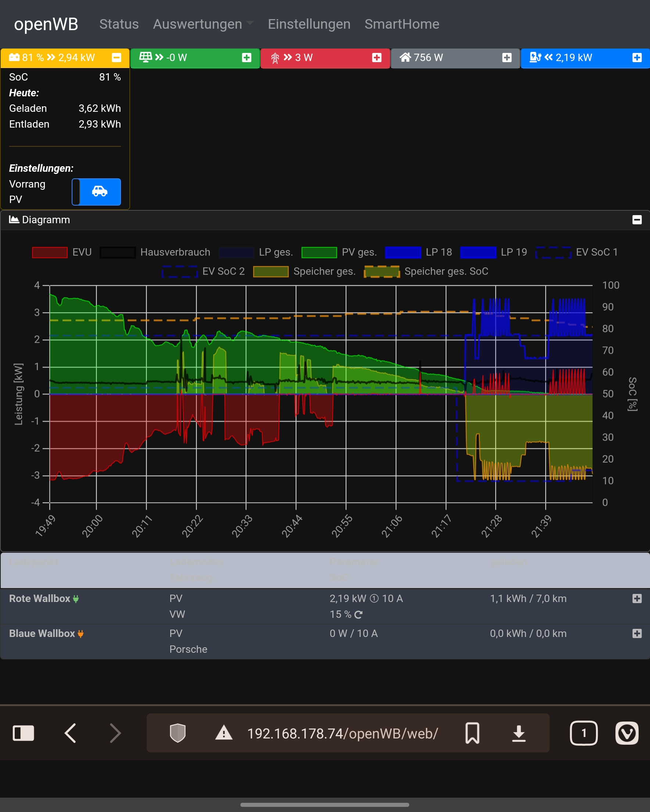
Task: Open the browser tab counter
Action: [583, 733]
